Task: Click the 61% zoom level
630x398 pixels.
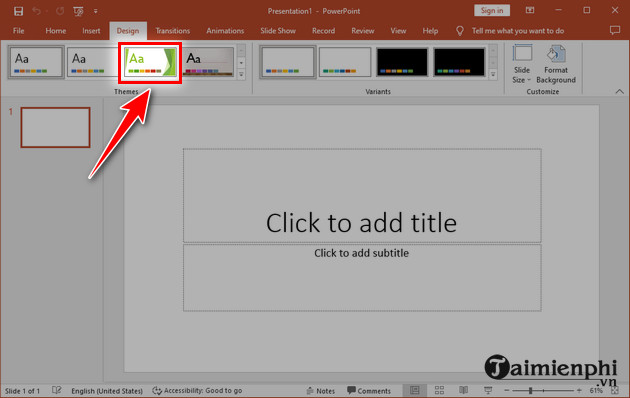Action: (x=596, y=391)
